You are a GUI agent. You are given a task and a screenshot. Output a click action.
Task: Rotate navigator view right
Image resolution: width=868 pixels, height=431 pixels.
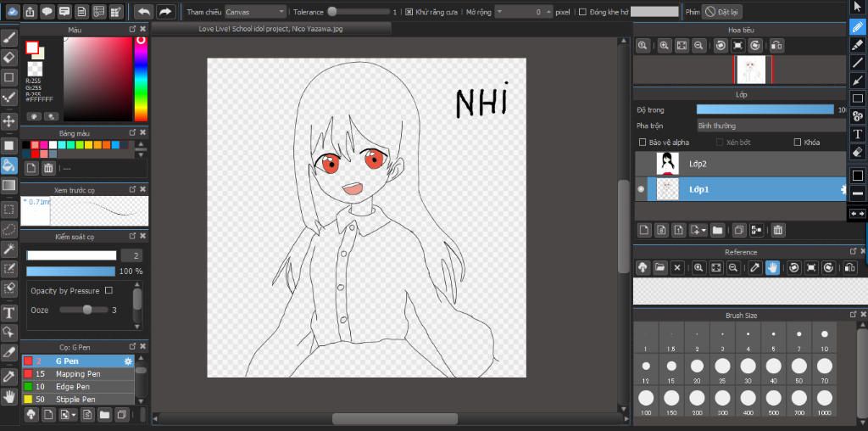pos(755,47)
